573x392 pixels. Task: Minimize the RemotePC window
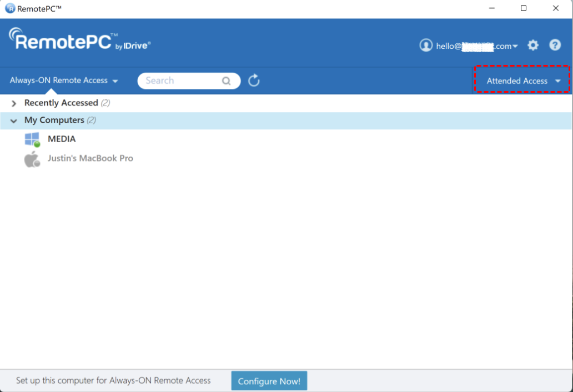(492, 8)
